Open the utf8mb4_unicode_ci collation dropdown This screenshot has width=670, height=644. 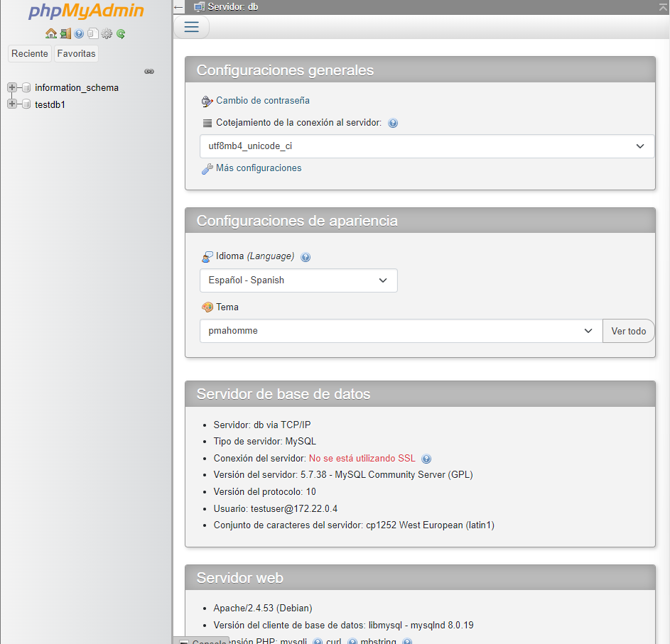tap(427, 146)
